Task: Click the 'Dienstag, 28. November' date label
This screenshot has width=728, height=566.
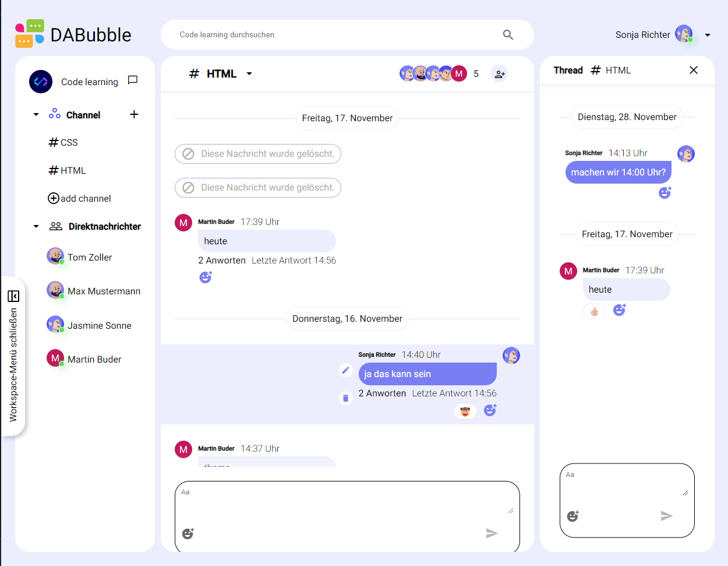Action: point(627,117)
